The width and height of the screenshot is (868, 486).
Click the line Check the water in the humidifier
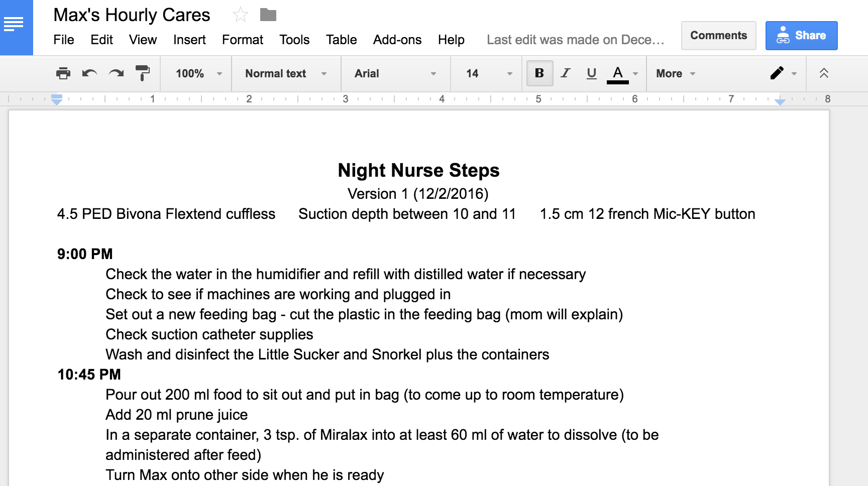coord(346,274)
